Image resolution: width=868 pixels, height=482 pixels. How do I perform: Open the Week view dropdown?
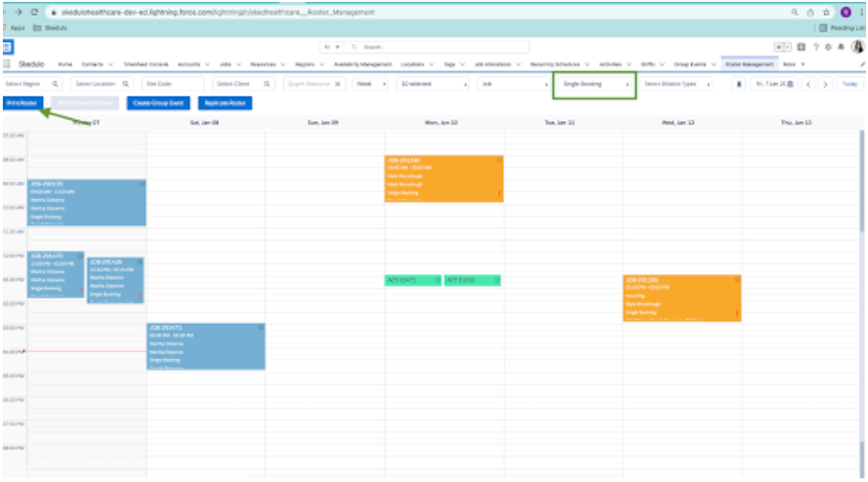(371, 84)
